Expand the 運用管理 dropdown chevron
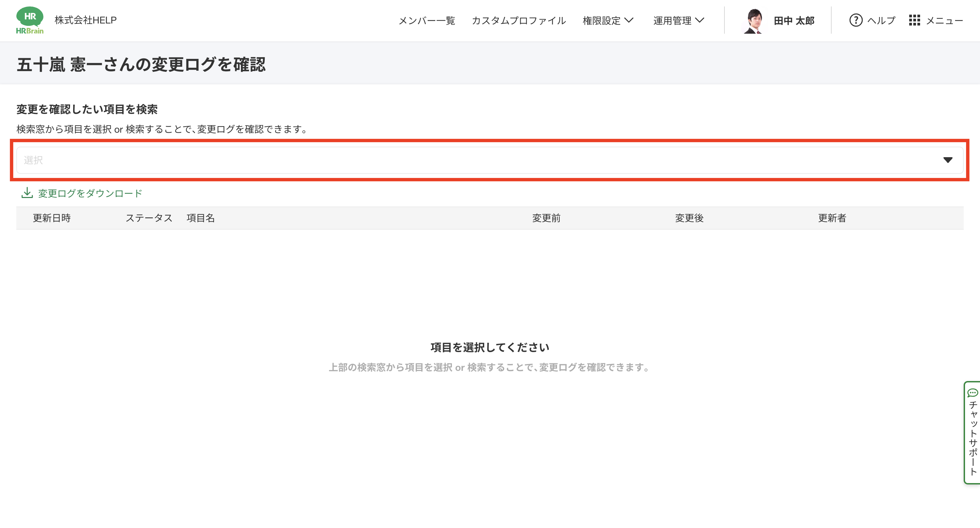 [700, 20]
